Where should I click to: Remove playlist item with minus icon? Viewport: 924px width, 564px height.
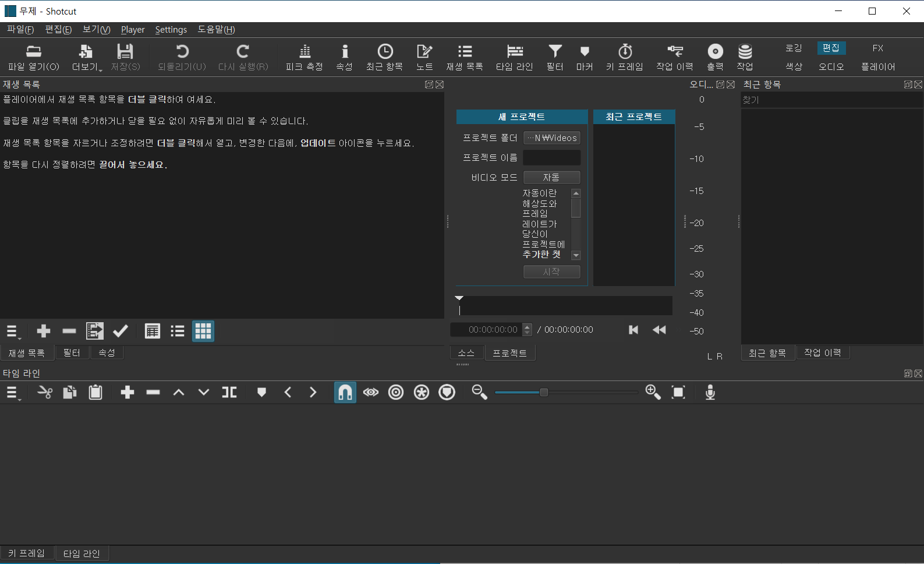tap(69, 332)
